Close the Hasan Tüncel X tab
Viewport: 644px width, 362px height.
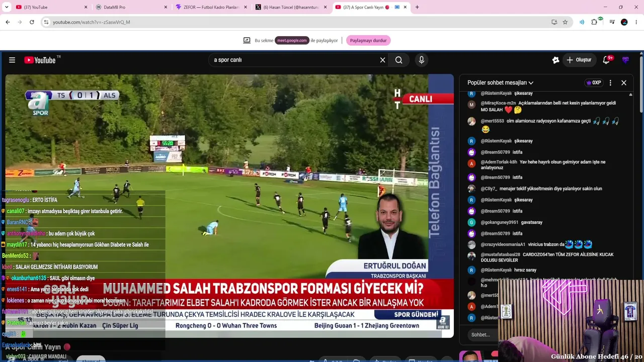(326, 7)
